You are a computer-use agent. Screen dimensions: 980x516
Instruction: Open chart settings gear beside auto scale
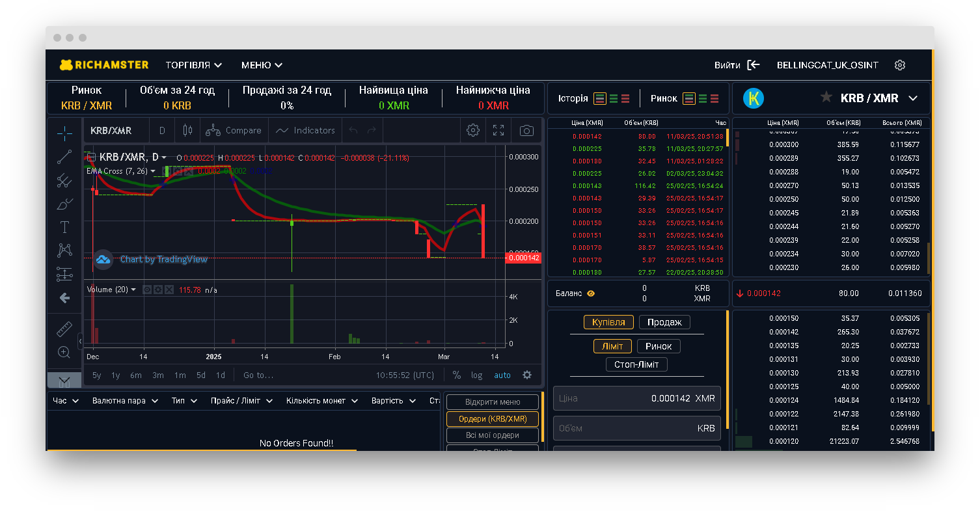pyautogui.click(x=527, y=375)
